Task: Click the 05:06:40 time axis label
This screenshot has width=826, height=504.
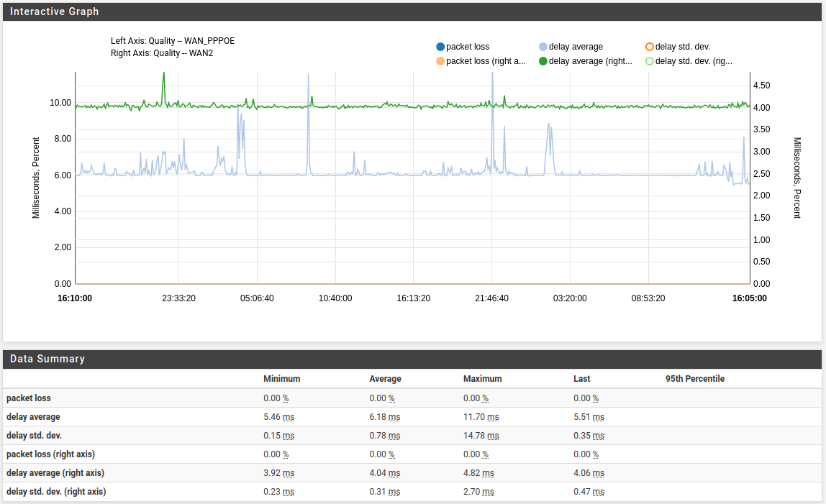Action: [x=257, y=298]
